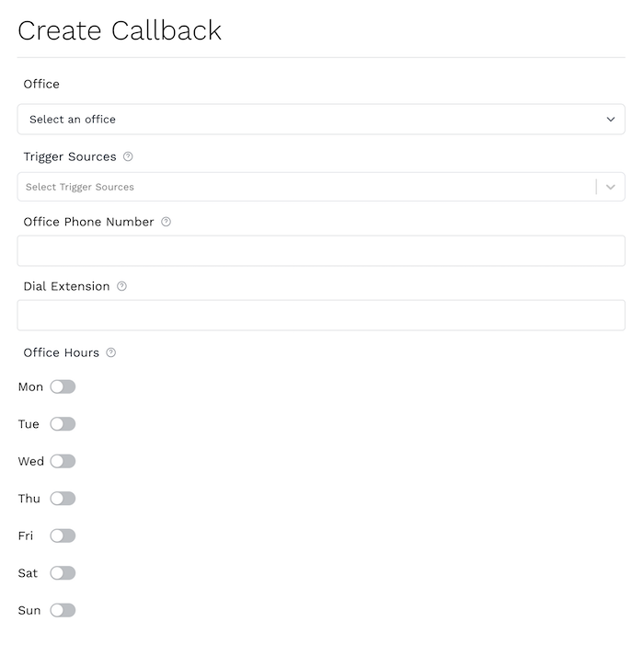
Task: Click help icon beside Dial Extension
Action: coord(121,286)
